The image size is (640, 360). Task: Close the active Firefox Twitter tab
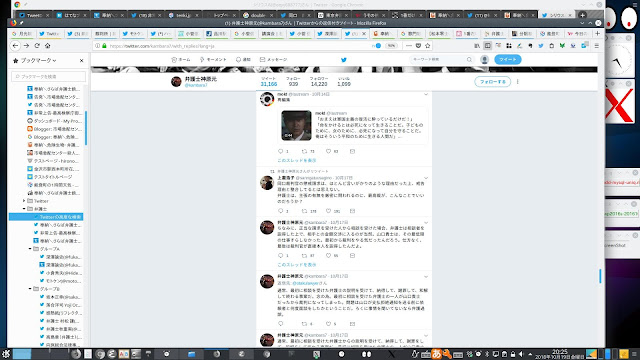tap(364, 33)
